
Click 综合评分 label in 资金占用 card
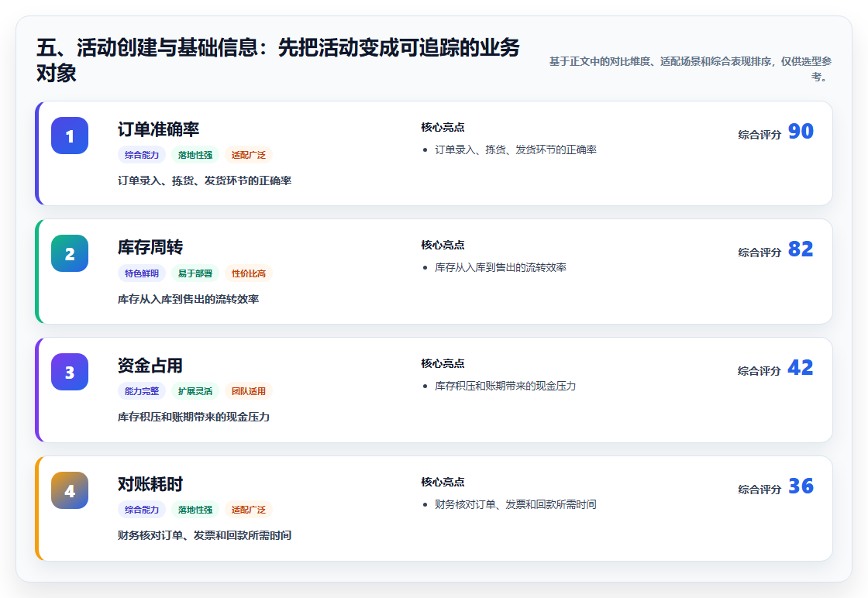(x=759, y=370)
